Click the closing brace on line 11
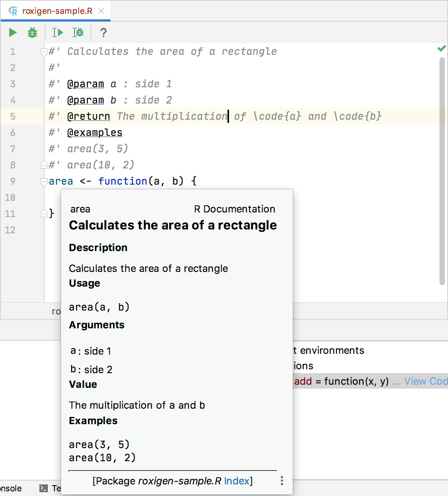 [x=51, y=213]
